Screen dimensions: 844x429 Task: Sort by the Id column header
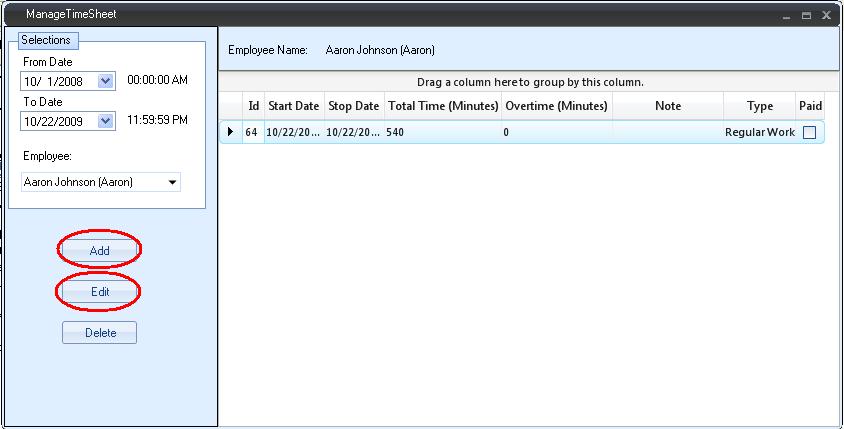(253, 106)
